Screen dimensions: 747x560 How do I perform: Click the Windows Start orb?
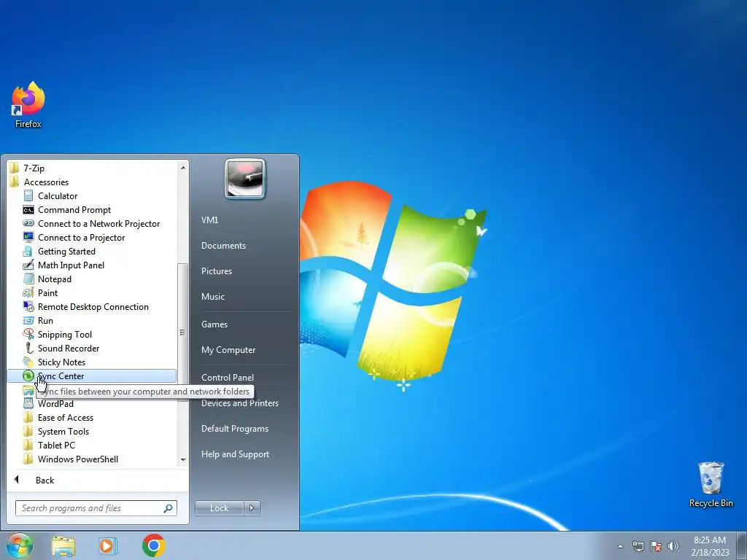[x=19, y=545]
